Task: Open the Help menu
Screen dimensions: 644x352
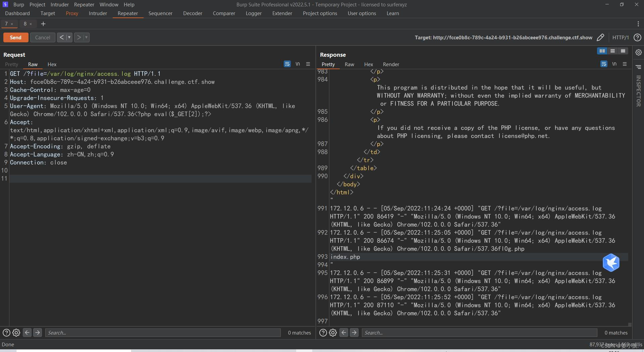Action: tap(129, 4)
